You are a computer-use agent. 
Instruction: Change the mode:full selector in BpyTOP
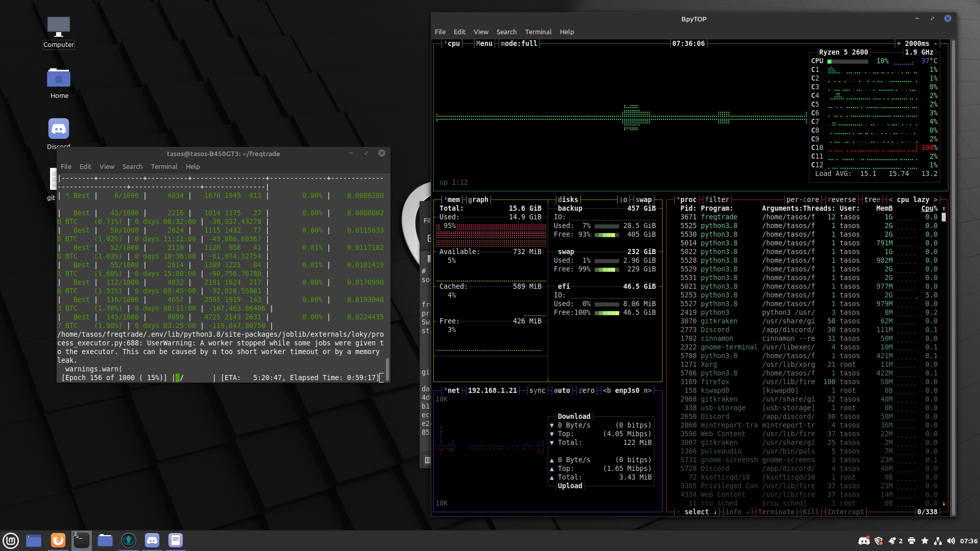(517, 43)
